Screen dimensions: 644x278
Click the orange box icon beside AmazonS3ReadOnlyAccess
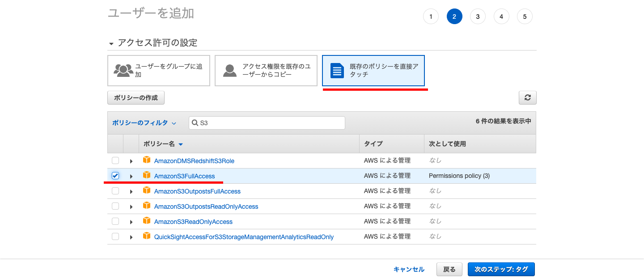pyautogui.click(x=146, y=221)
